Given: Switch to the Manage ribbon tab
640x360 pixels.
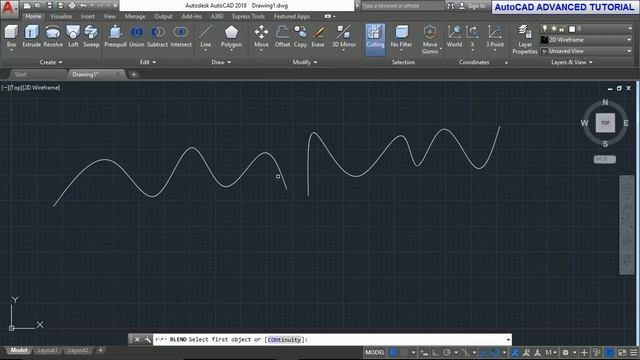Looking at the screenshot, I should 135,16.
